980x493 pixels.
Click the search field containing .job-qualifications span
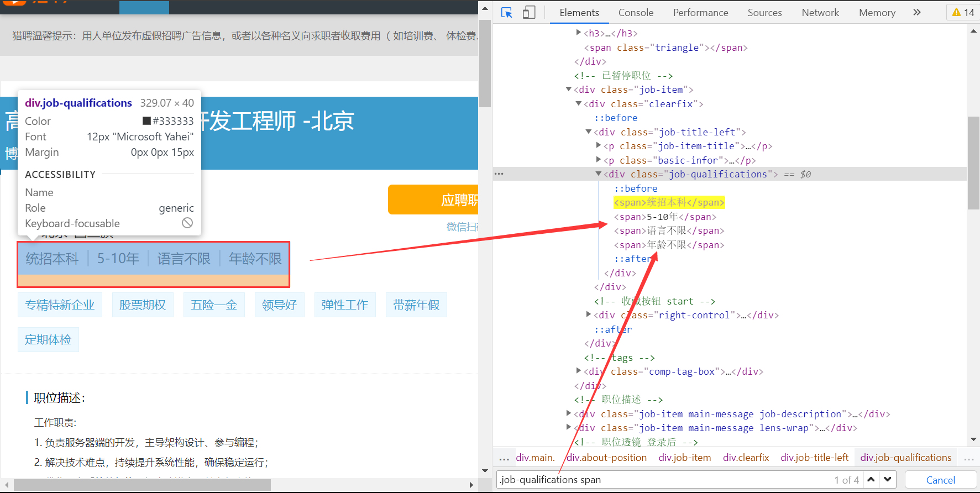(679, 480)
